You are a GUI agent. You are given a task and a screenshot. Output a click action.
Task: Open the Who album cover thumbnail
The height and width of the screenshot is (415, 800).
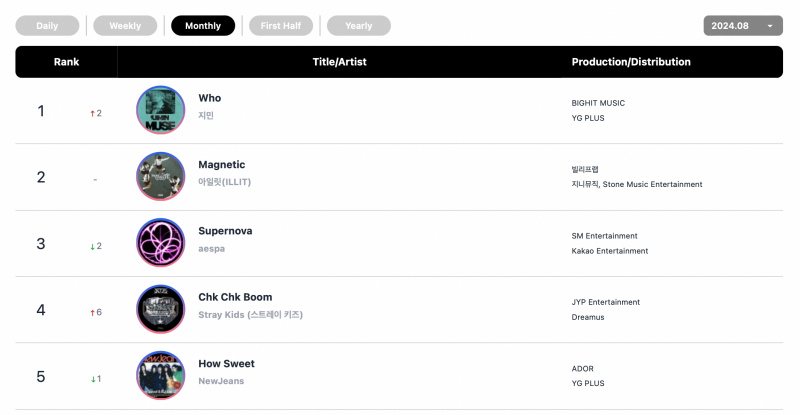pyautogui.click(x=161, y=110)
